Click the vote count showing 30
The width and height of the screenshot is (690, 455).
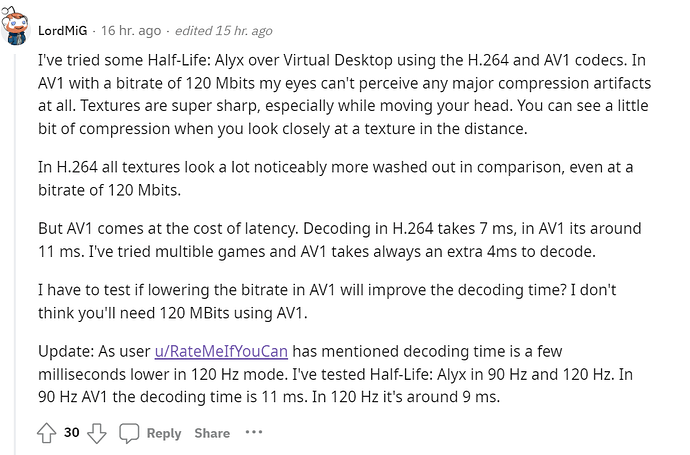coord(72,433)
